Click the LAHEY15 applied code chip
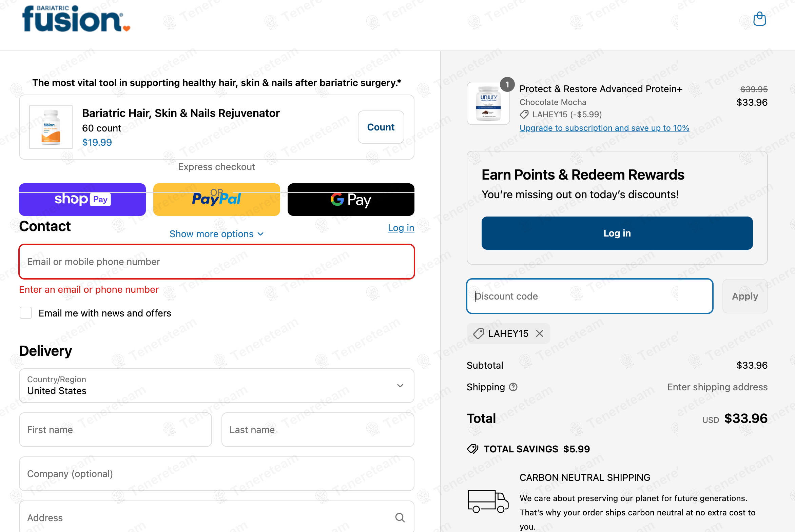Viewport: 795px width, 532px height. (x=508, y=333)
